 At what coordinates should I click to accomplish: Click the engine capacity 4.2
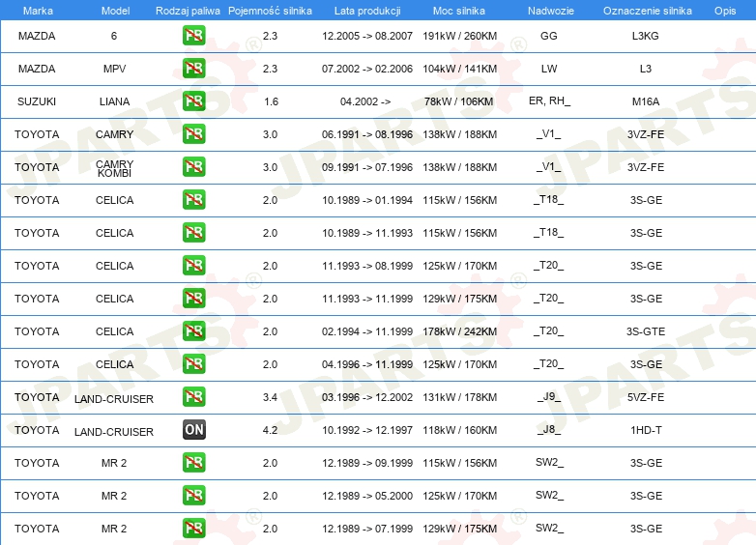[270, 430]
